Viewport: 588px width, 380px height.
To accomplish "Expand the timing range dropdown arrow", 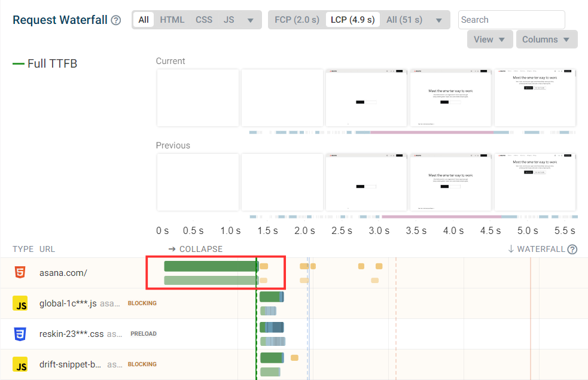I will 438,20.
